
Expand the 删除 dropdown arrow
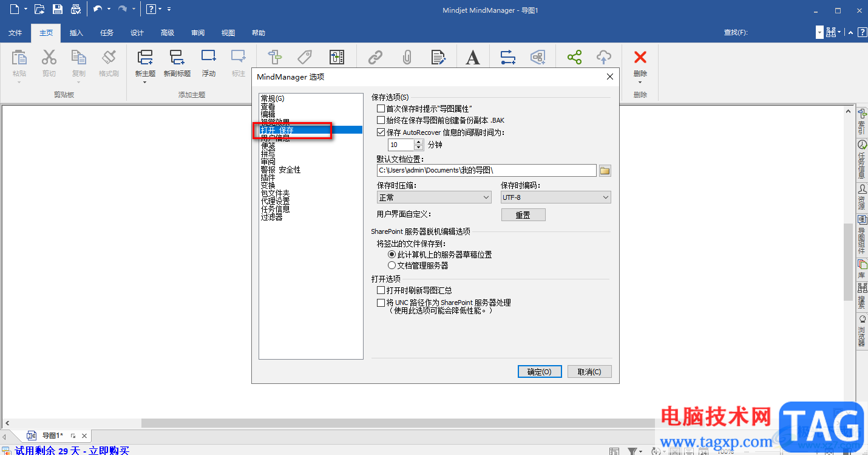click(x=640, y=83)
